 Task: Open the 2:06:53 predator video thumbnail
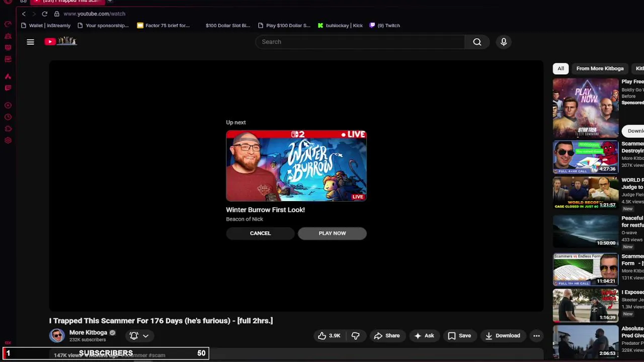tap(586, 342)
